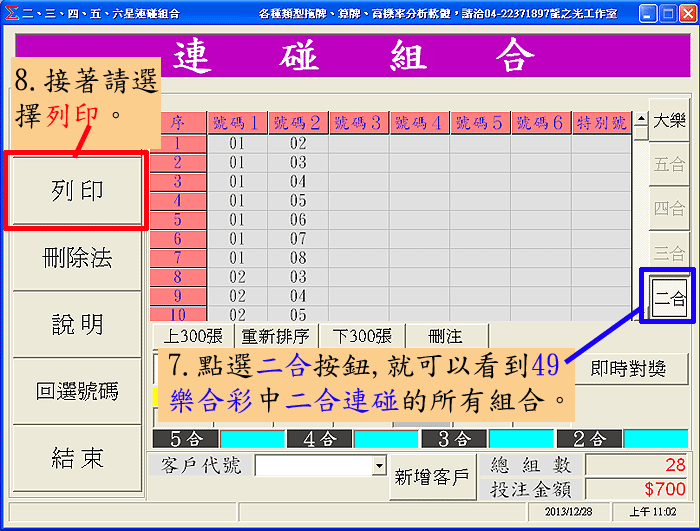Select row 5 in the 序 column
The height and width of the screenshot is (531, 700).
click(178, 220)
